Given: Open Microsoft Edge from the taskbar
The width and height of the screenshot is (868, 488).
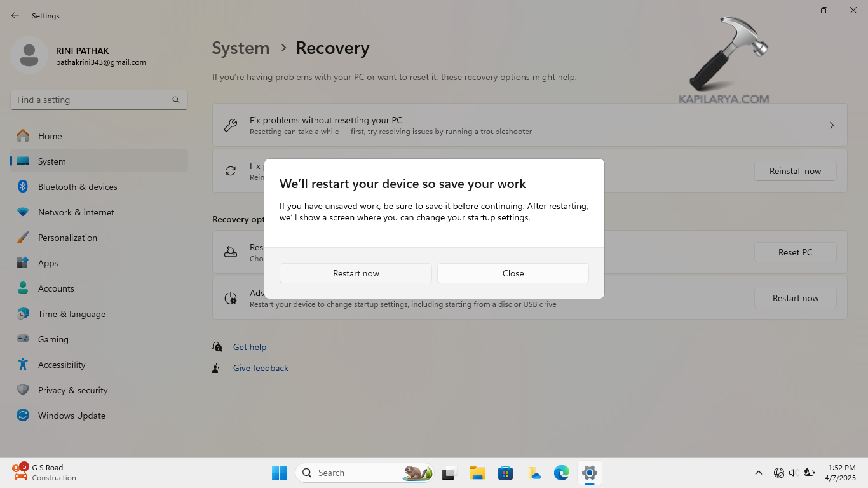Looking at the screenshot, I should [561, 473].
